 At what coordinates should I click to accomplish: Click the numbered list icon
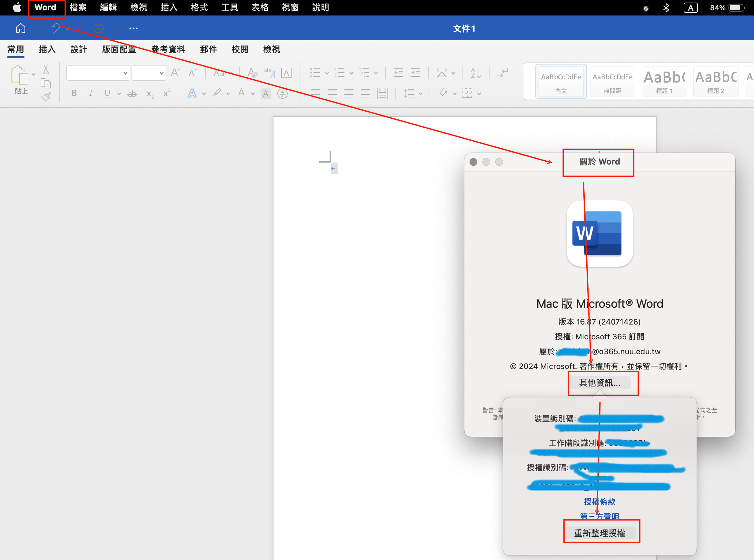coord(339,73)
